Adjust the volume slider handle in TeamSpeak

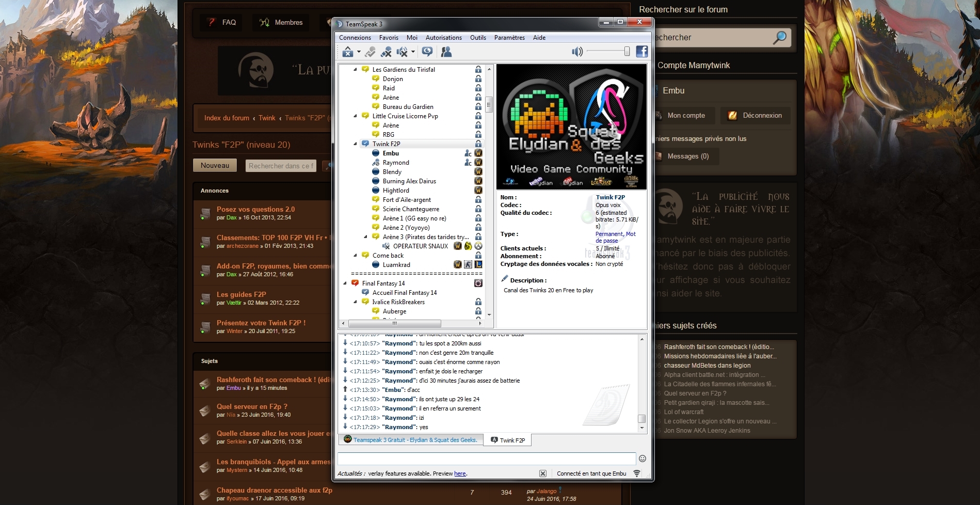point(626,51)
